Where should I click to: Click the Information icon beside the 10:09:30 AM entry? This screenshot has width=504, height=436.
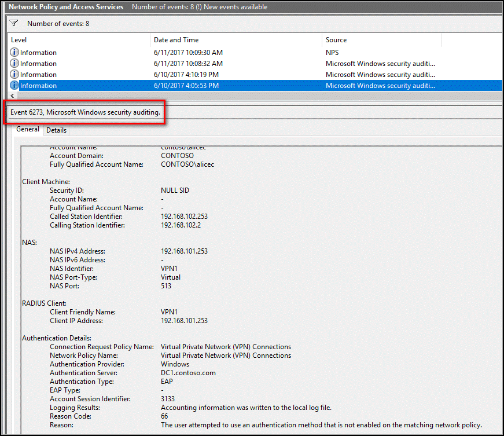click(14, 52)
